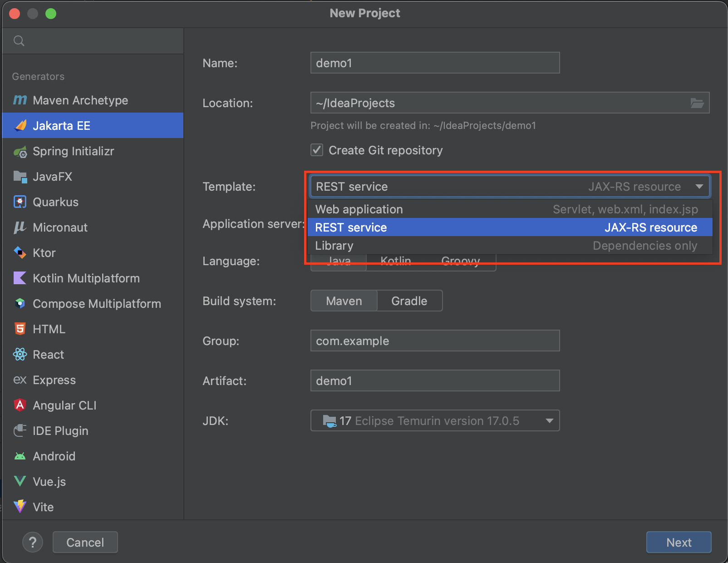Click the Spring Initializr leaf icon
The width and height of the screenshot is (728, 563).
pyautogui.click(x=20, y=152)
